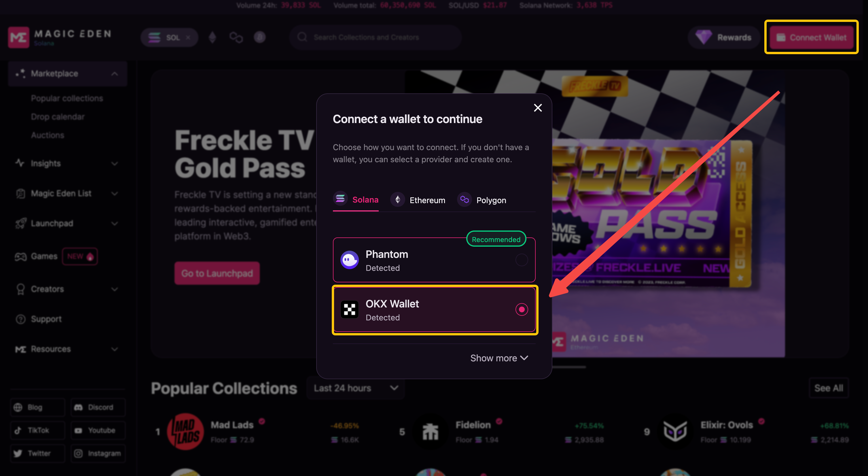Image resolution: width=868 pixels, height=476 pixels.
Task: Click the Launchpad sidebar icon
Action: [x=21, y=224]
